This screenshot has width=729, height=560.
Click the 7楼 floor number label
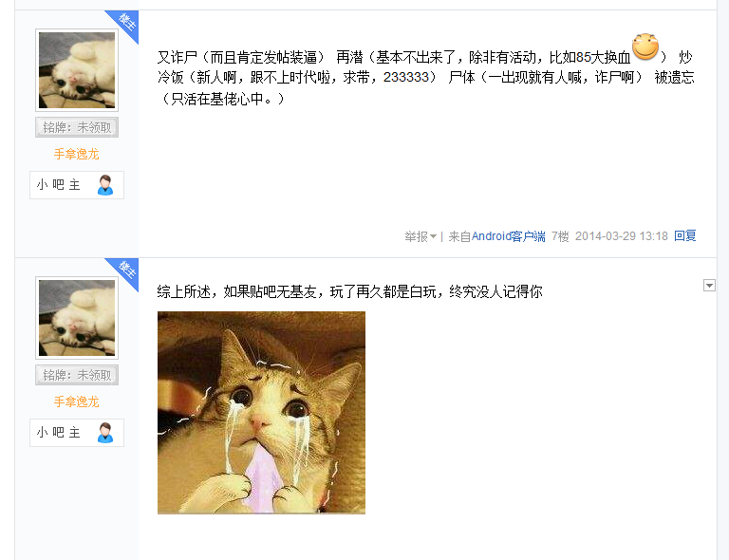[560, 236]
